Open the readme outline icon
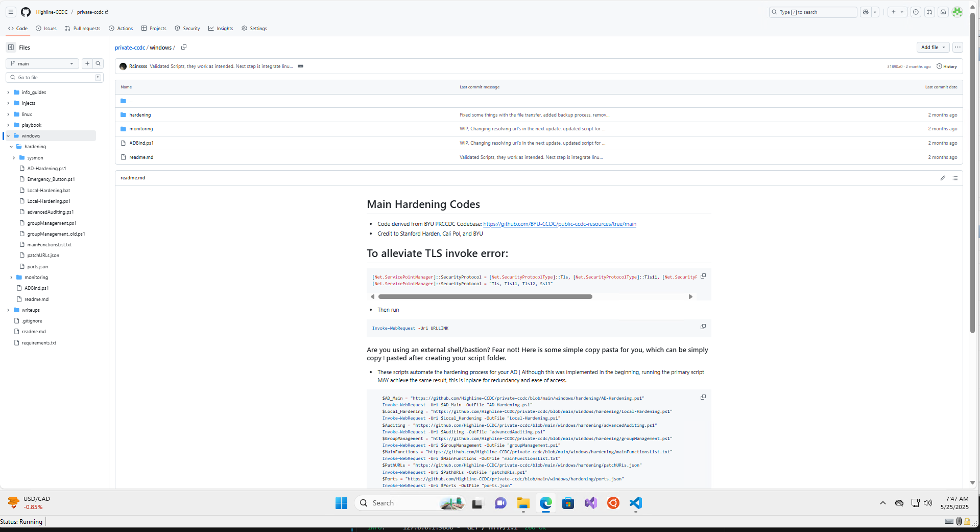This screenshot has width=980, height=532. [955, 178]
